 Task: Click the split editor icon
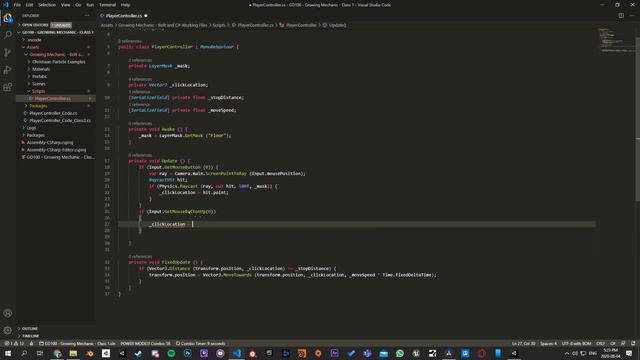[x=621, y=16]
